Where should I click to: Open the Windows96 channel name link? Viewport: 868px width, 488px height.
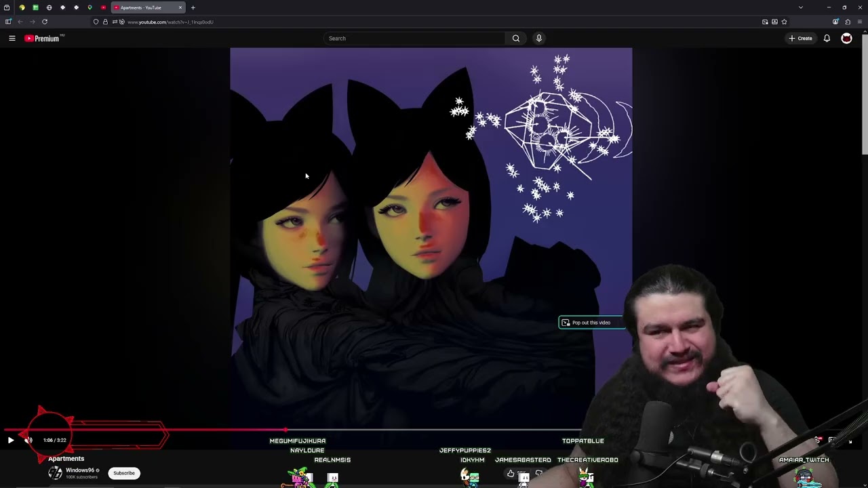(x=80, y=470)
